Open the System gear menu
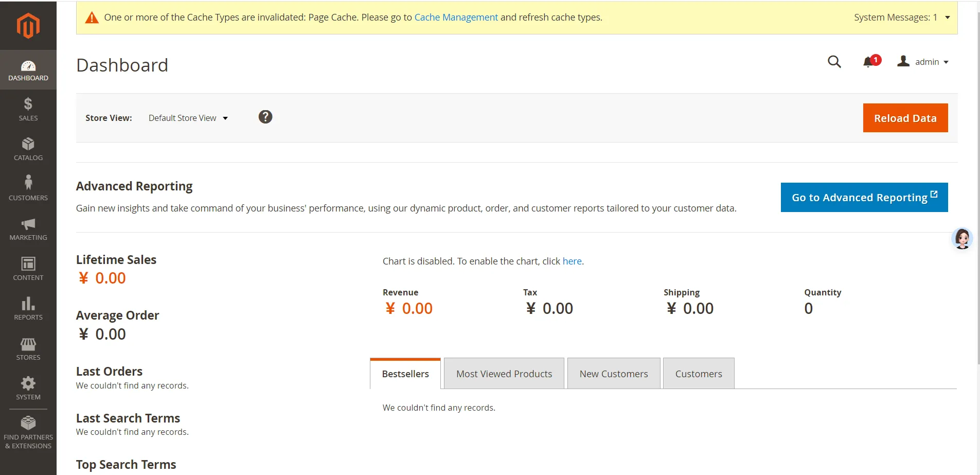Image resolution: width=980 pixels, height=475 pixels. click(28, 389)
